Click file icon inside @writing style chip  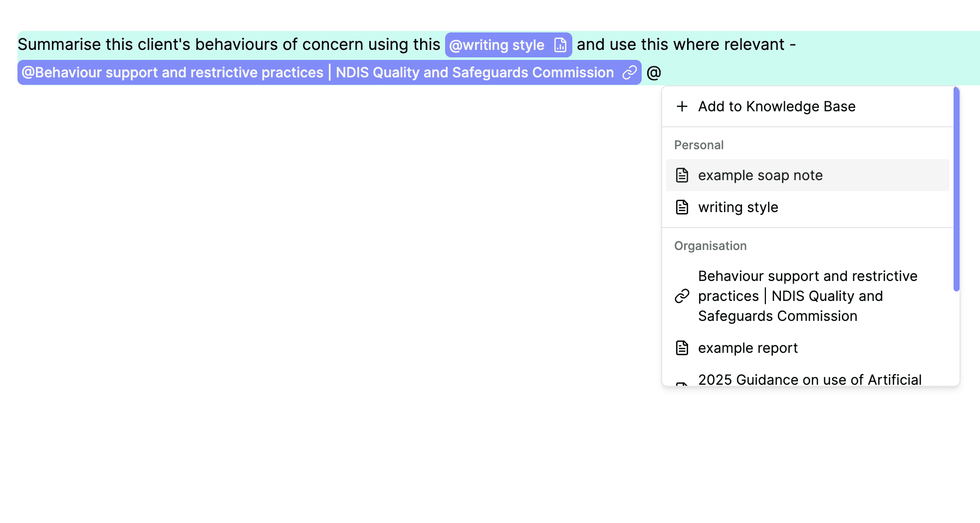[x=560, y=45]
